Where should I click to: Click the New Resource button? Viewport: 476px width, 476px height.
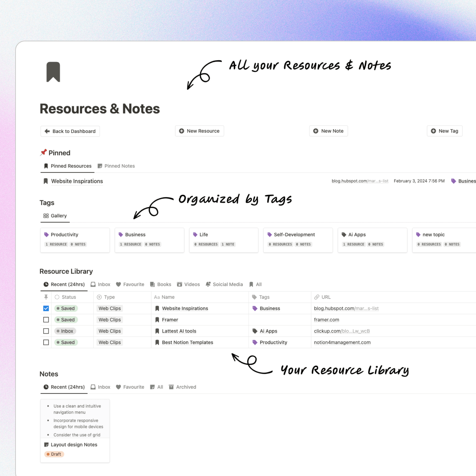click(x=199, y=131)
